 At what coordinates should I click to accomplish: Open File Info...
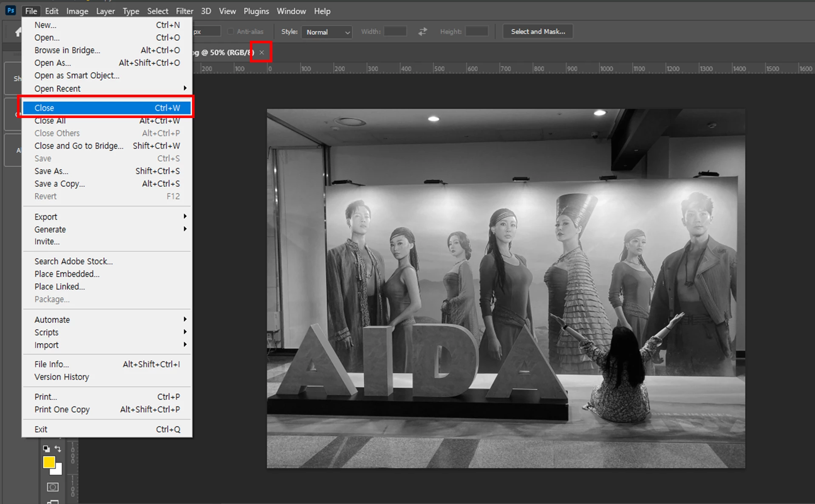107,364
